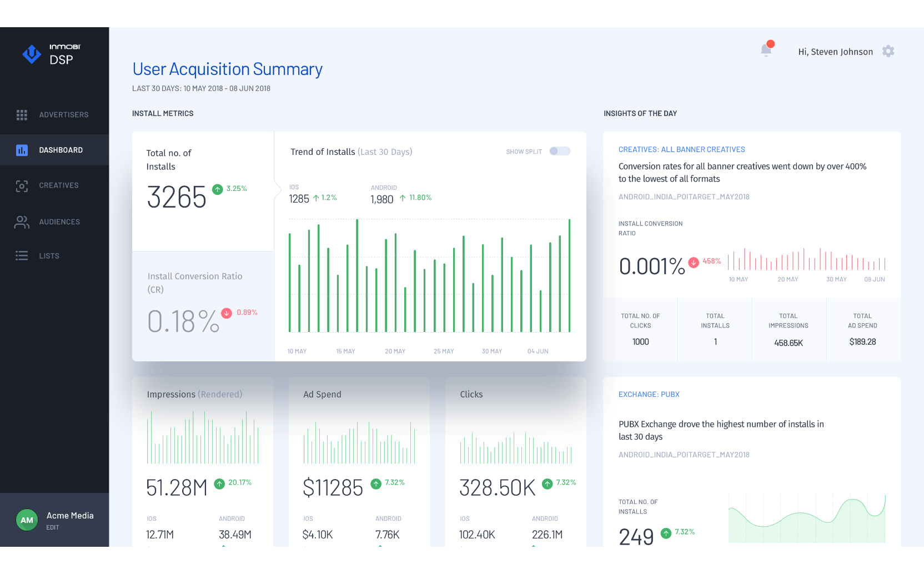Open the notifications bell
This screenshot has height=574, width=924.
click(766, 51)
